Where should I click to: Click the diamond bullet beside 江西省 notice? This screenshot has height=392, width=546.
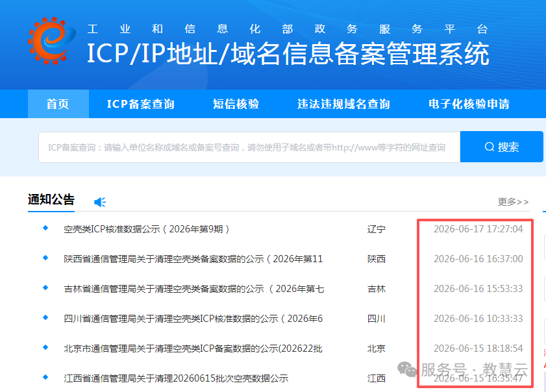tap(45, 377)
